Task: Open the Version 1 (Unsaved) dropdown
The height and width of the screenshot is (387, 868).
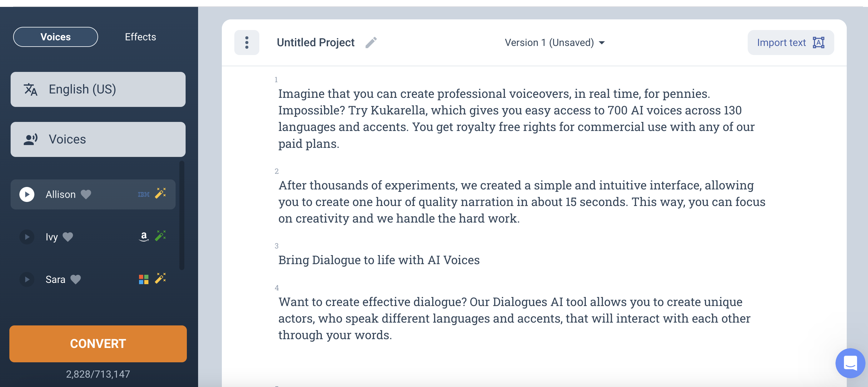Action: (x=555, y=43)
